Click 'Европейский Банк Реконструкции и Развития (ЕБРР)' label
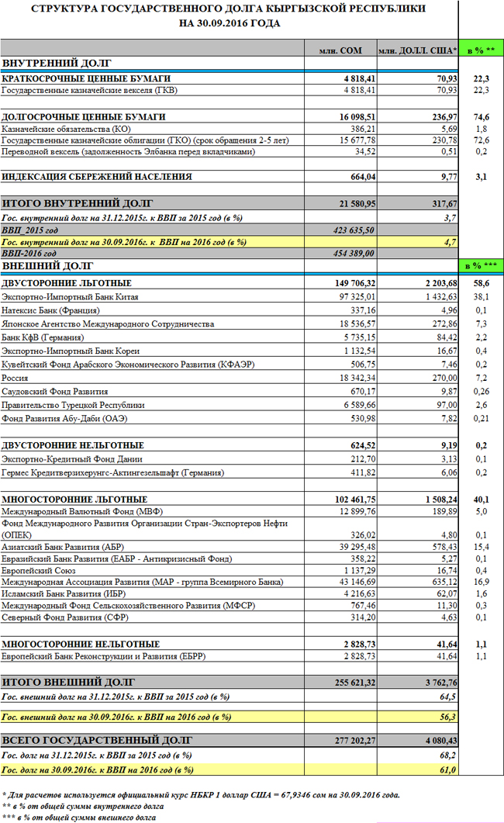Image resolution: width=504 pixels, height=823 pixels. (103, 656)
